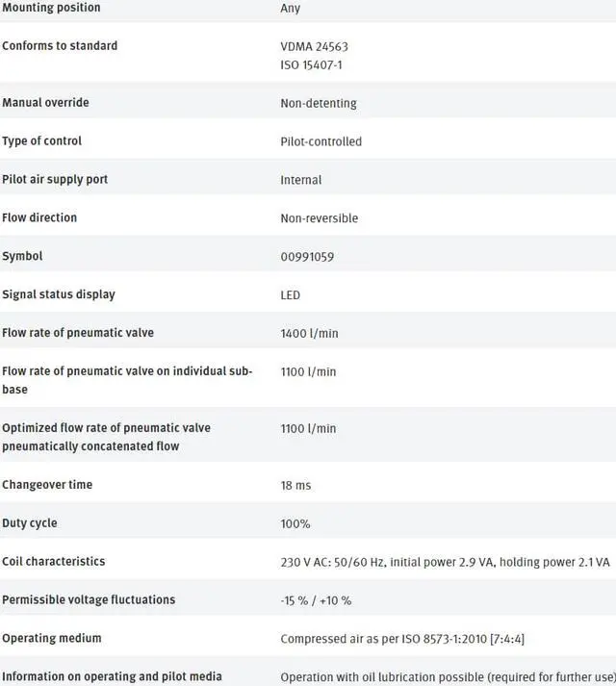Click the symbol number 00991059

click(307, 257)
